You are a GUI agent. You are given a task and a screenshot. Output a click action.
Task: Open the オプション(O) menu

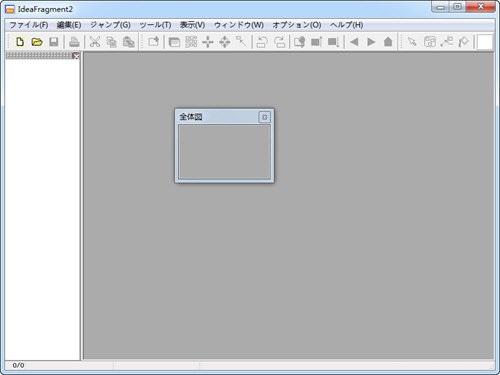point(297,25)
